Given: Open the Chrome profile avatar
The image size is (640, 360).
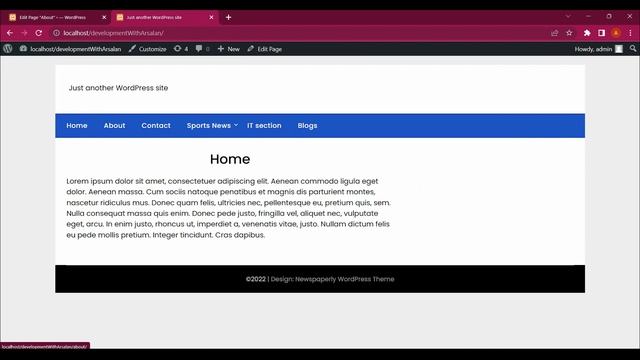Looking at the screenshot, I should 616,33.
